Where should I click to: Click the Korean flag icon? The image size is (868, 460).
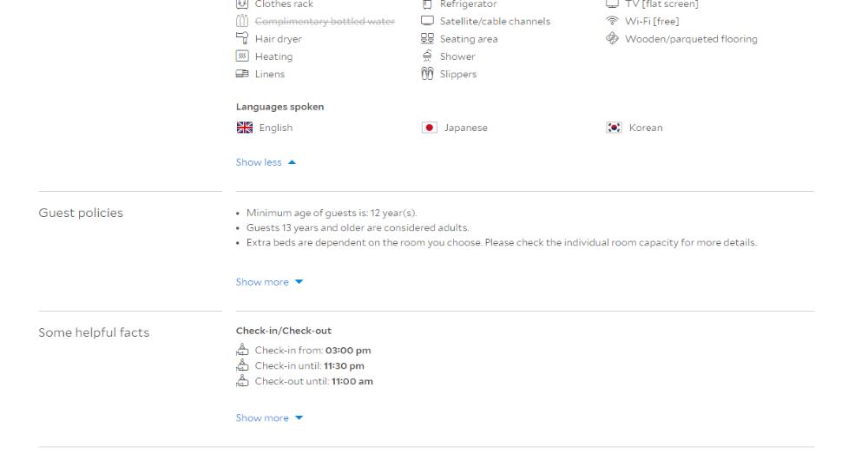(614, 128)
